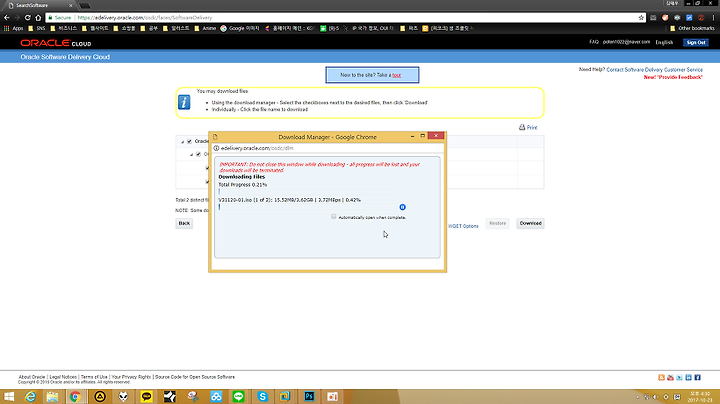Click the Download button
The image size is (720, 404).
tap(530, 223)
